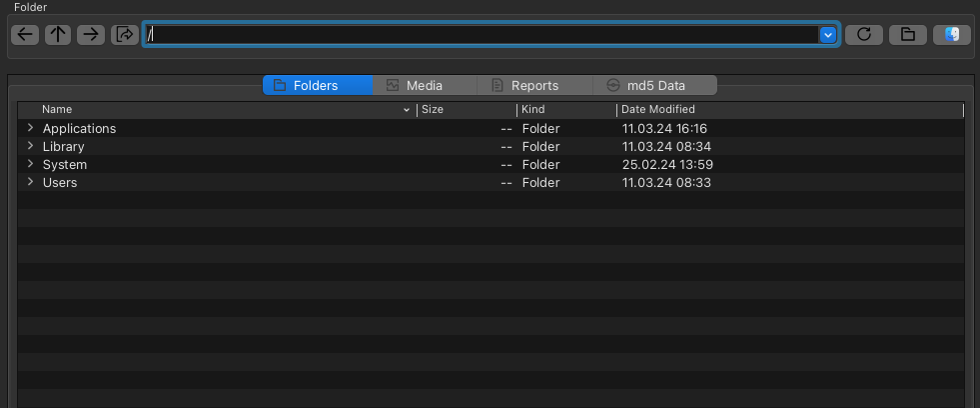Click in the folder path input field

(x=480, y=35)
